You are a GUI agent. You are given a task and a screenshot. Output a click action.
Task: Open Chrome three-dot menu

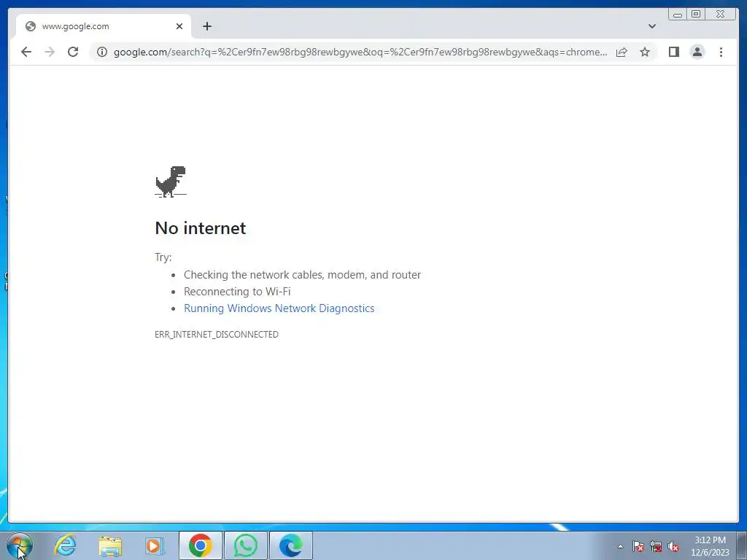(x=721, y=52)
